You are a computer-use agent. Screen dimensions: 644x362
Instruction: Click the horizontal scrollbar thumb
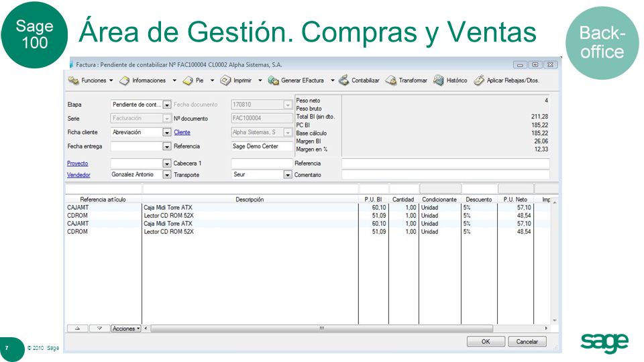point(321,328)
